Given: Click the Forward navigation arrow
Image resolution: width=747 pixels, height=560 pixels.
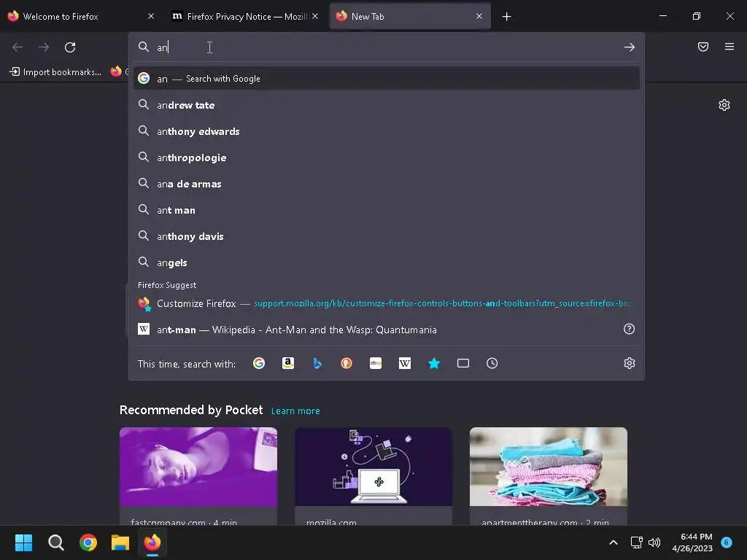Looking at the screenshot, I should (x=44, y=47).
